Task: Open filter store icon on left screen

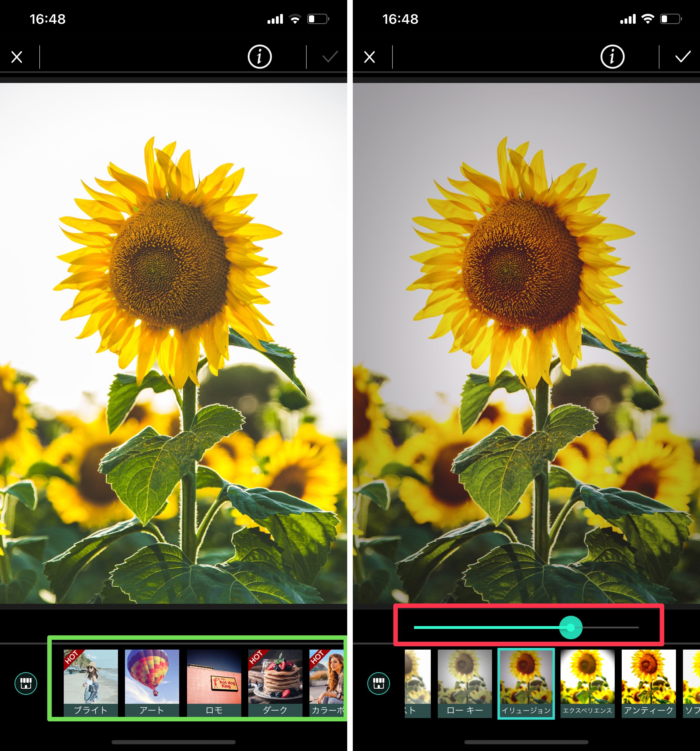Action: [26, 683]
